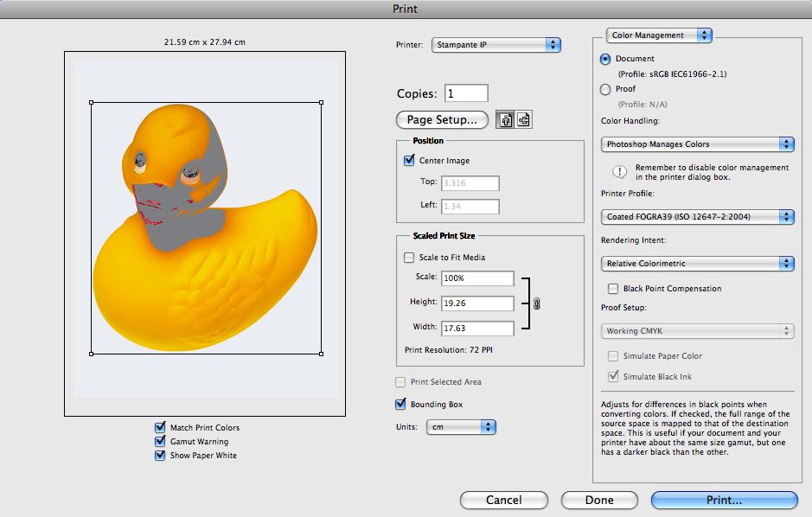812x517 pixels.
Task: Enable Scale to Fit Media
Action: [x=409, y=258]
